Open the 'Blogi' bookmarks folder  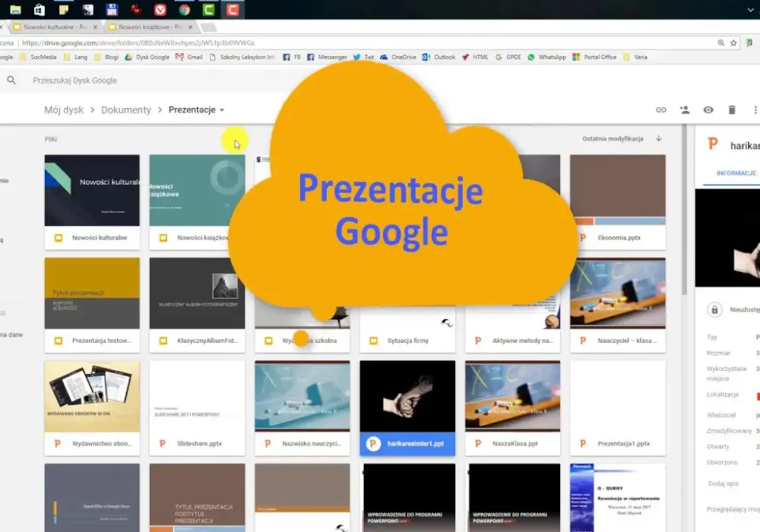point(106,57)
